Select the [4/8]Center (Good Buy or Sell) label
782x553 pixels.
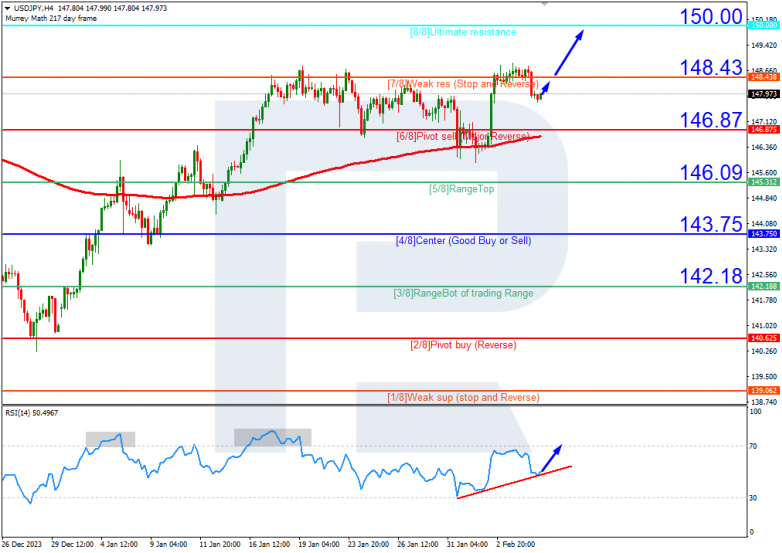[463, 241]
